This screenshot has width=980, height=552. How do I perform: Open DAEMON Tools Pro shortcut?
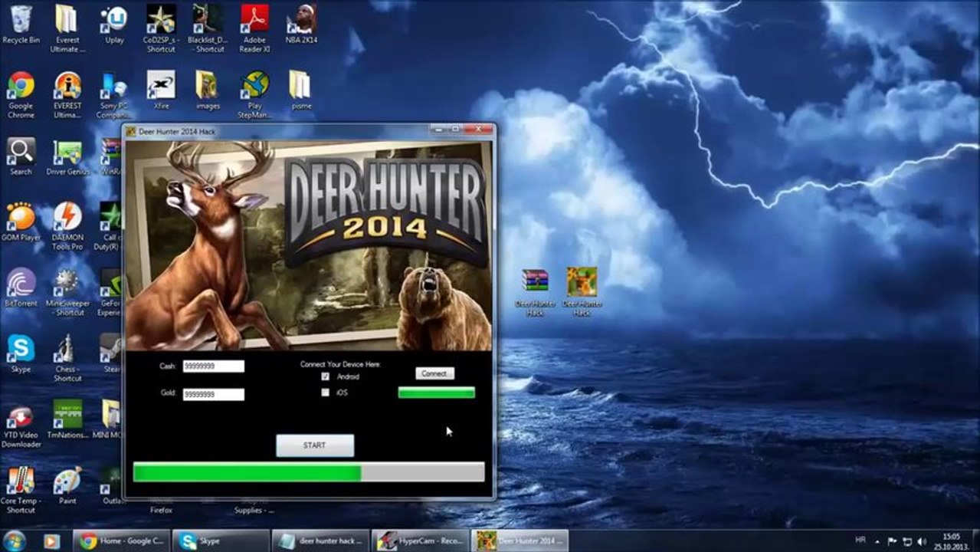pyautogui.click(x=67, y=227)
